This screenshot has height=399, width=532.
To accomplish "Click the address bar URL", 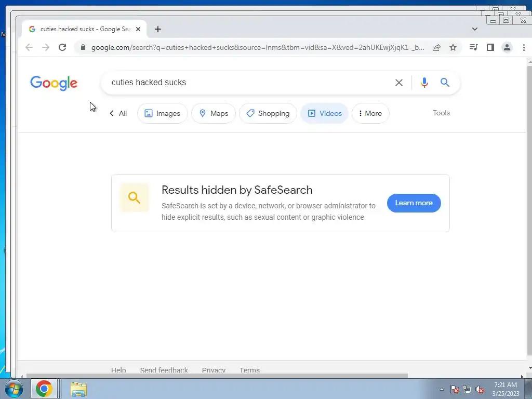I will (x=258, y=47).
